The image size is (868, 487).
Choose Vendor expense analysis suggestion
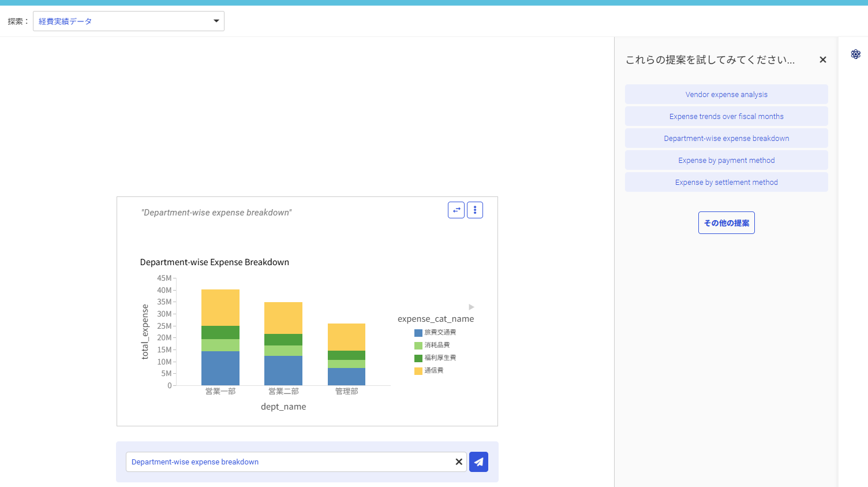726,94
